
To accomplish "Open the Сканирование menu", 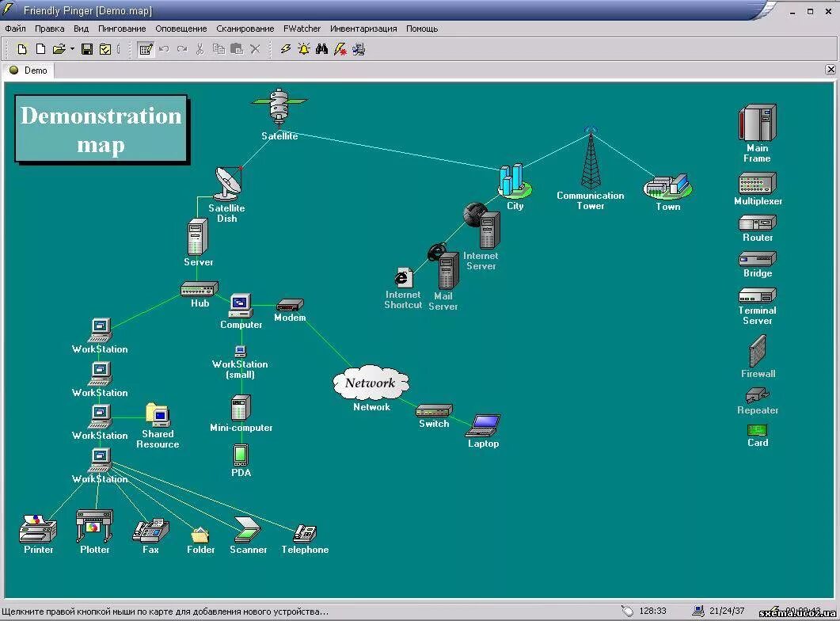I will point(245,29).
